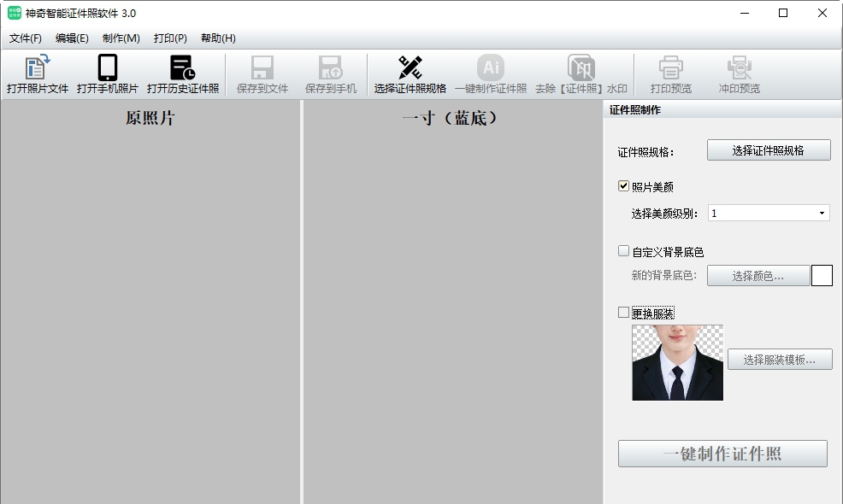
Task: Click the Ai 一键制作证件照 toolbar icon
Action: pyautogui.click(x=489, y=73)
